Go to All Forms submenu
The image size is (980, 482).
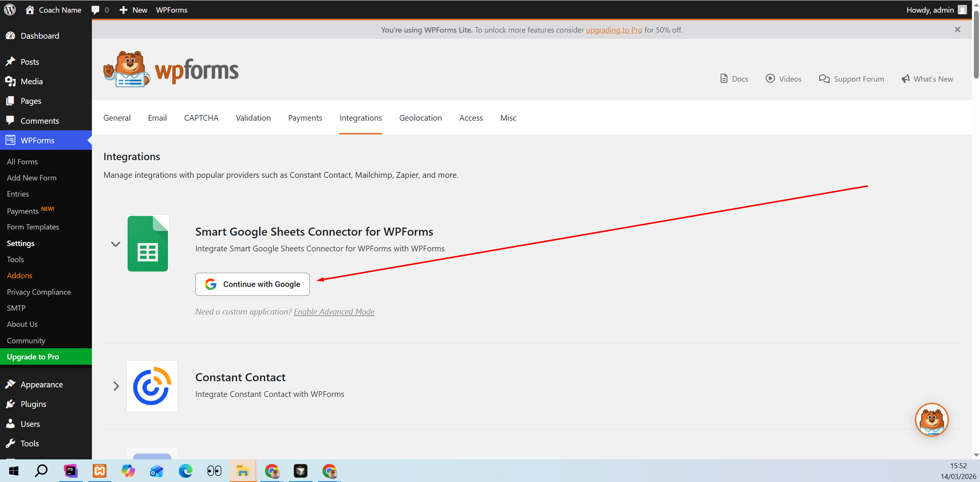point(22,162)
